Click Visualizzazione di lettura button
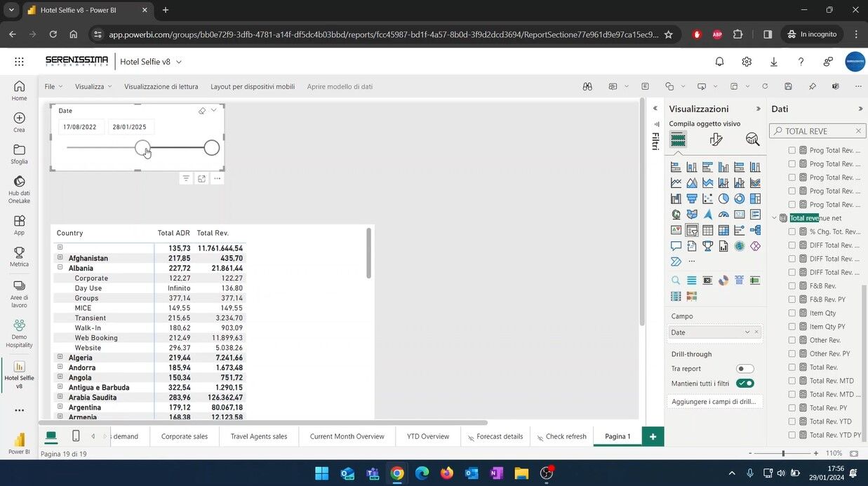 click(x=161, y=87)
